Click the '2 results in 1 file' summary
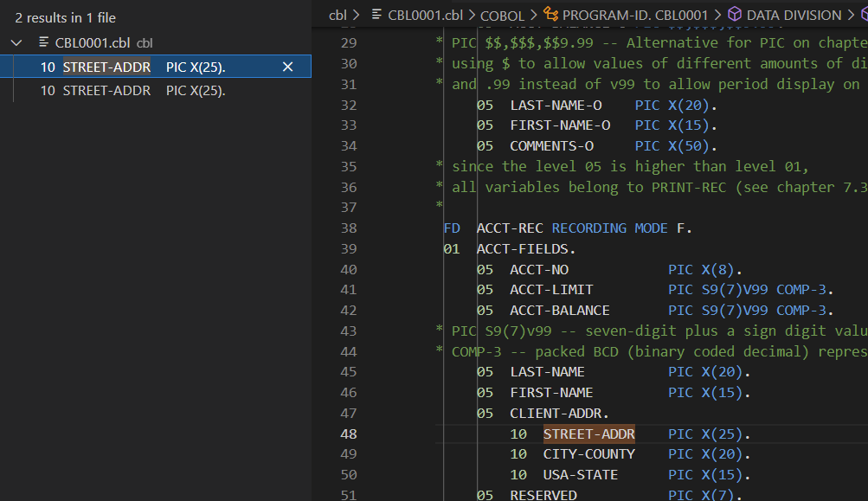The image size is (868, 501). point(65,17)
